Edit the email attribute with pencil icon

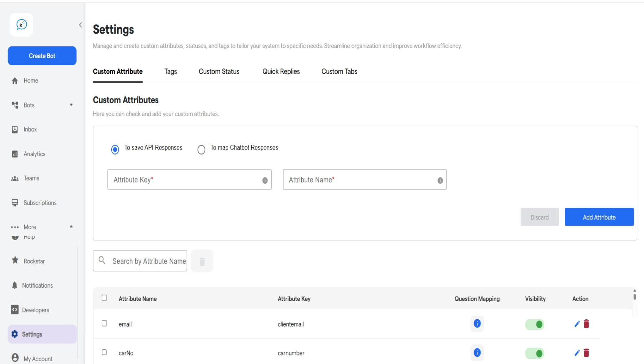click(x=577, y=324)
